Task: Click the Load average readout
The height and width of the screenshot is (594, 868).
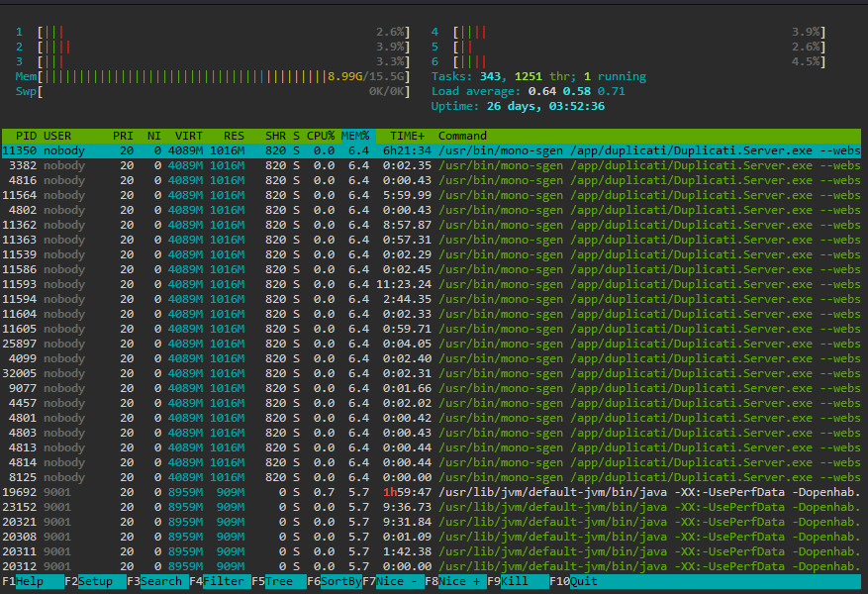Action: click(529, 91)
